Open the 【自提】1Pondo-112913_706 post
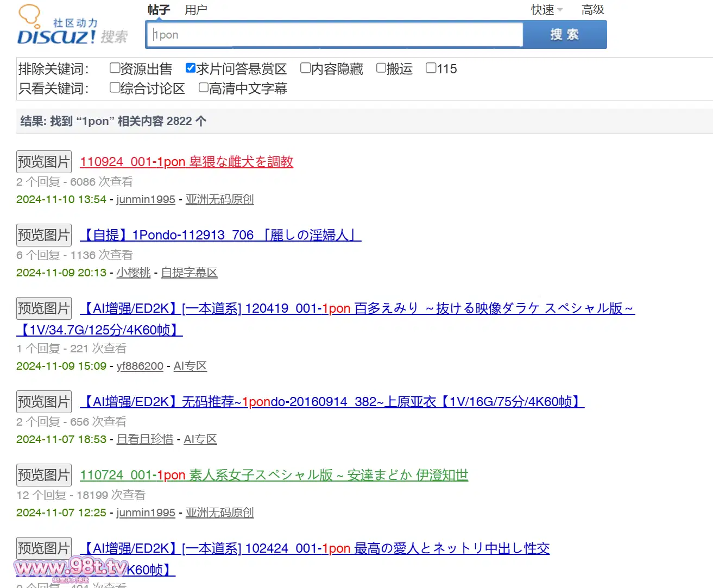The width and height of the screenshot is (713, 588). (220, 235)
